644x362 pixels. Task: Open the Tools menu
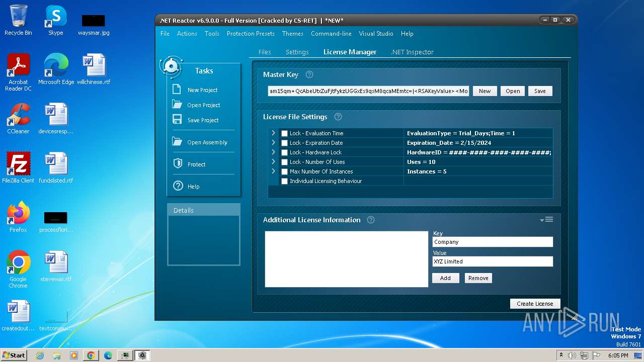coord(212,34)
